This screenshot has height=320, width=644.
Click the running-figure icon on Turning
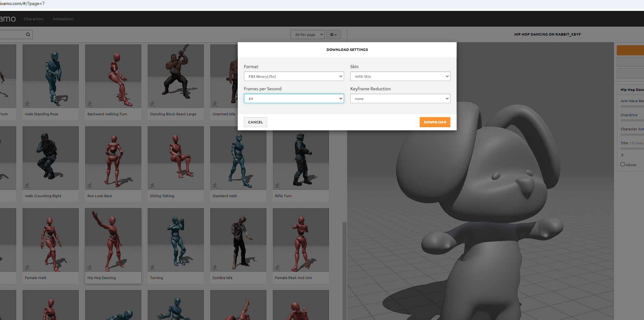pyautogui.click(x=152, y=267)
